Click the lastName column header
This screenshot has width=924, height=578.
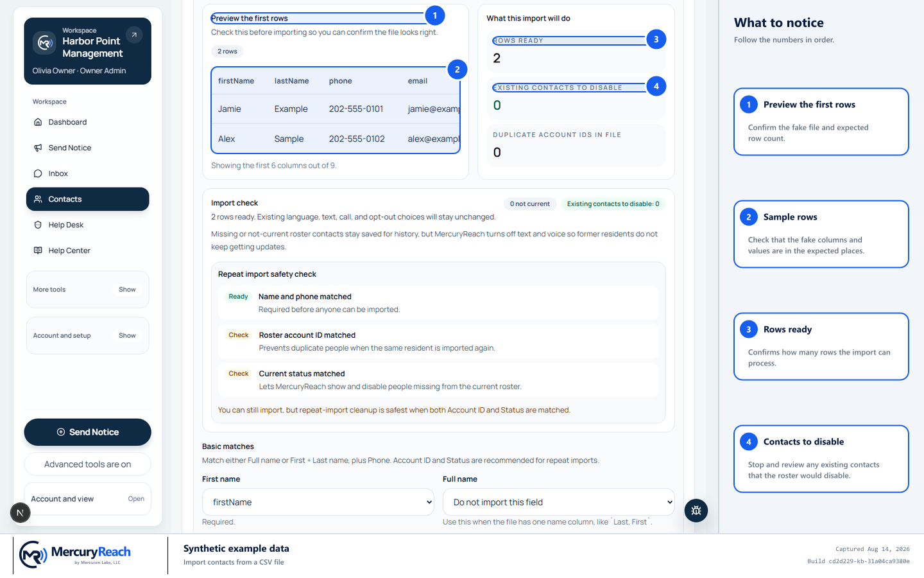click(292, 81)
